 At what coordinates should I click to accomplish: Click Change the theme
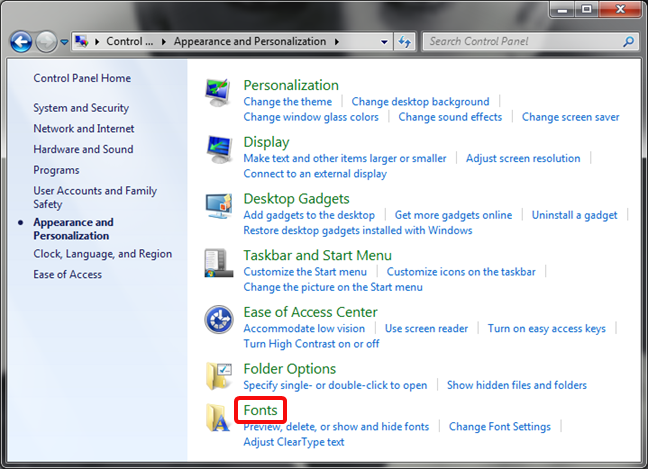tap(288, 102)
